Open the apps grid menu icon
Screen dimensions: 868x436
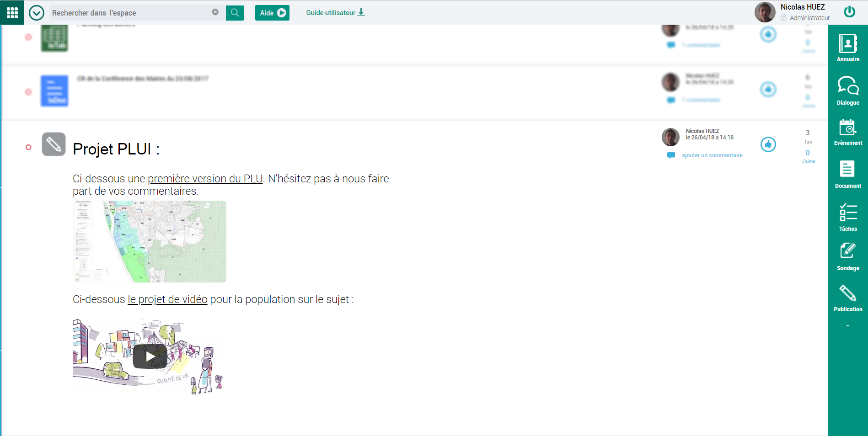[12, 12]
